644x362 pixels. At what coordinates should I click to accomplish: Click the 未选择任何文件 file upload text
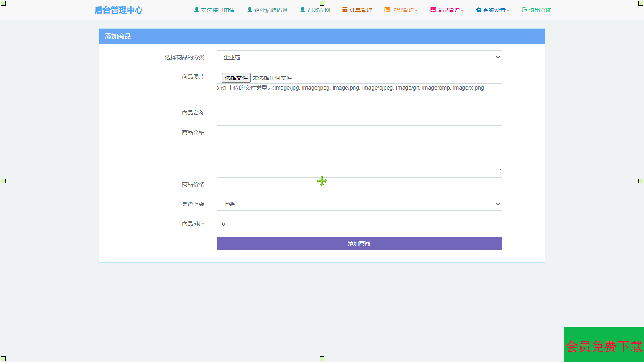pyautogui.click(x=272, y=78)
